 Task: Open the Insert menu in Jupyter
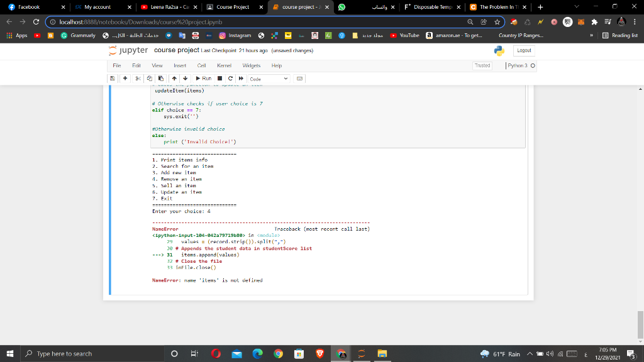[x=180, y=65]
